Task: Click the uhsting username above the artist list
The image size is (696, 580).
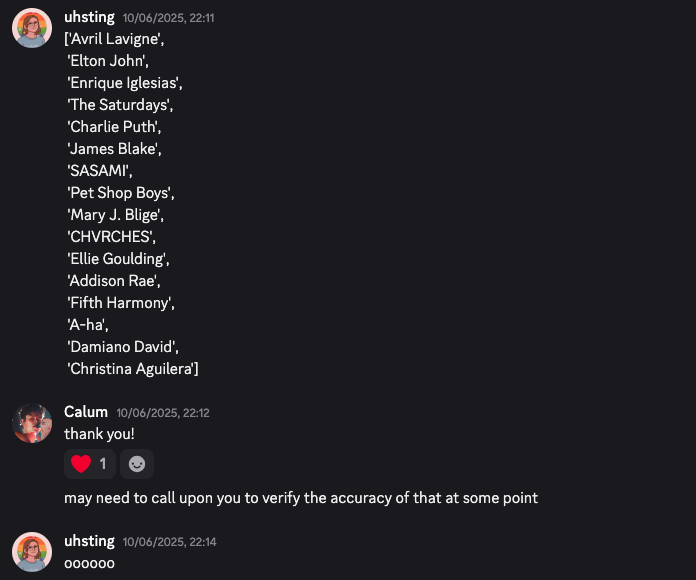Action: tap(89, 17)
